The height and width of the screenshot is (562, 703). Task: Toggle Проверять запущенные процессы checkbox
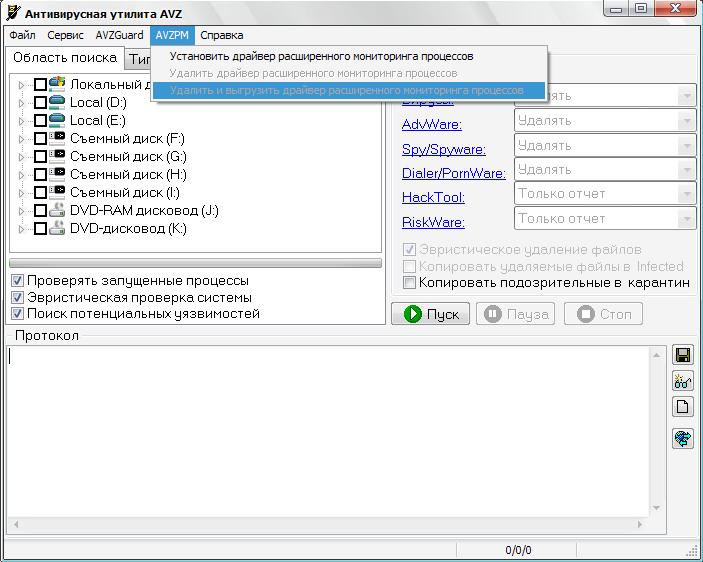17,281
